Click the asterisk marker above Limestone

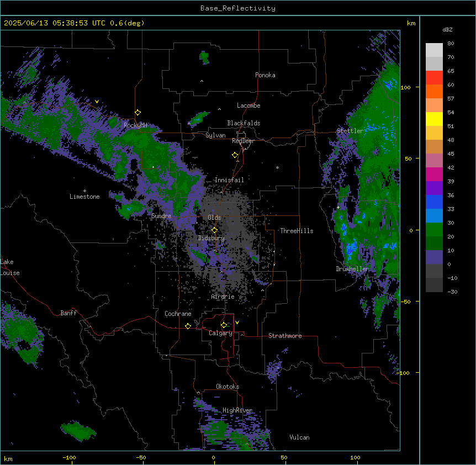tap(84, 191)
